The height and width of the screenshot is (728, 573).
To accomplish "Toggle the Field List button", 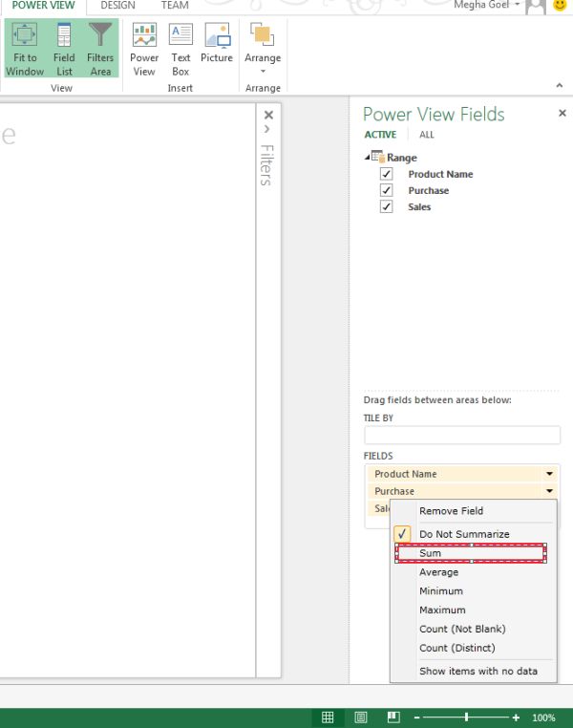I will 64,49.
